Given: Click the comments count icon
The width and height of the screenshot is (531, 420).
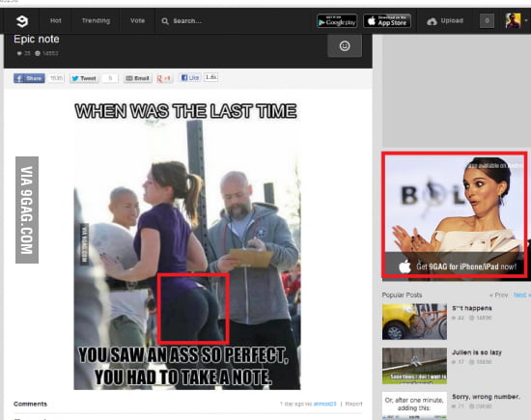Looking at the screenshot, I should coord(38,53).
